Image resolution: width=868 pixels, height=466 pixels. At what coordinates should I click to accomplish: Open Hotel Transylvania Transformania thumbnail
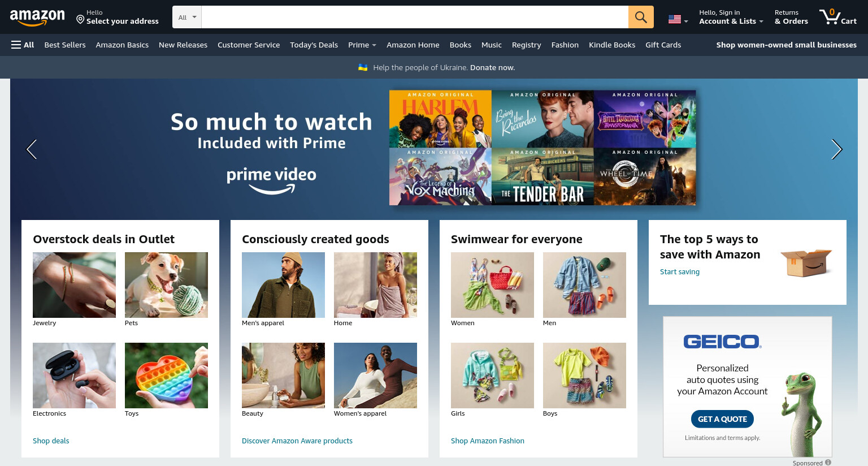pos(645,119)
